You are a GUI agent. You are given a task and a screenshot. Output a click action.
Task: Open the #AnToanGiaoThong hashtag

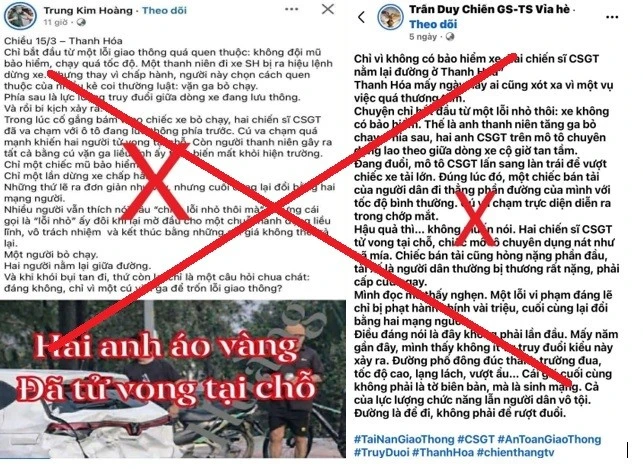549,439
